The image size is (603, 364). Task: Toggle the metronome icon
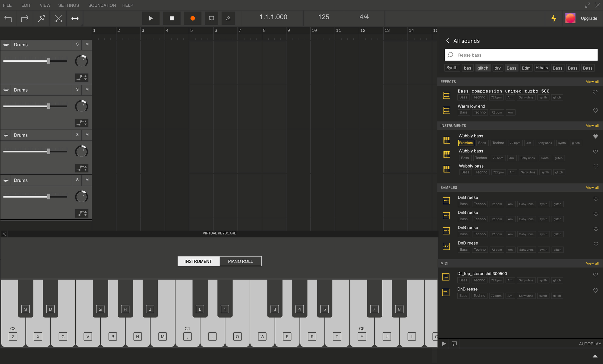pyautogui.click(x=228, y=18)
